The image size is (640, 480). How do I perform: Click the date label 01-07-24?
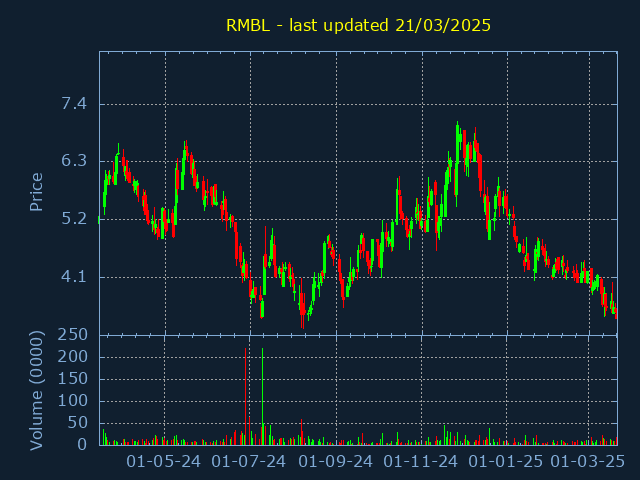pos(249,462)
